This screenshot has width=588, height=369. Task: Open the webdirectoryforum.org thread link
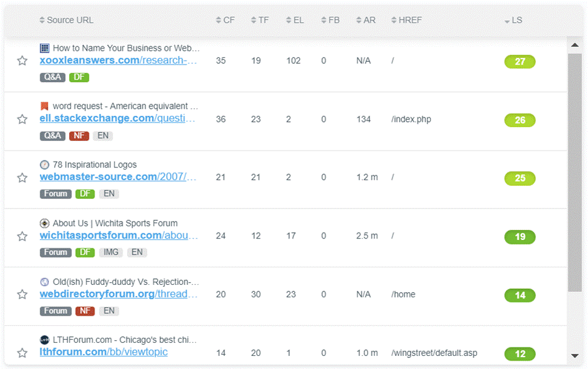(x=118, y=294)
